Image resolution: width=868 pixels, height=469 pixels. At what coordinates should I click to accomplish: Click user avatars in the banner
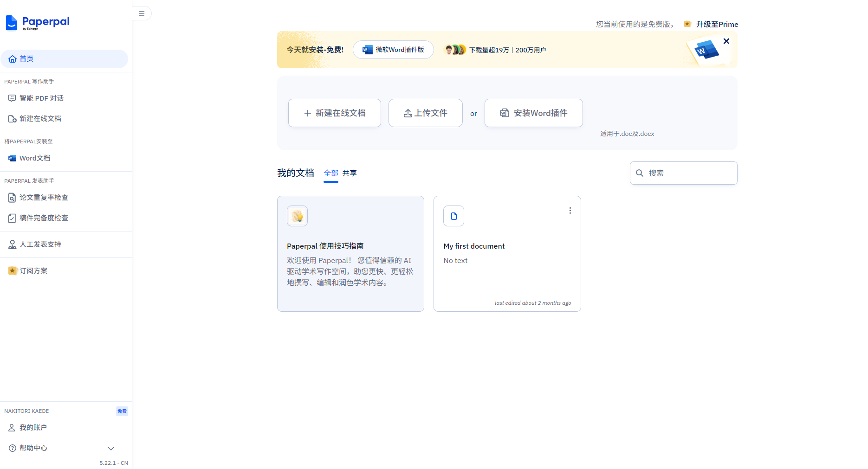pos(455,50)
